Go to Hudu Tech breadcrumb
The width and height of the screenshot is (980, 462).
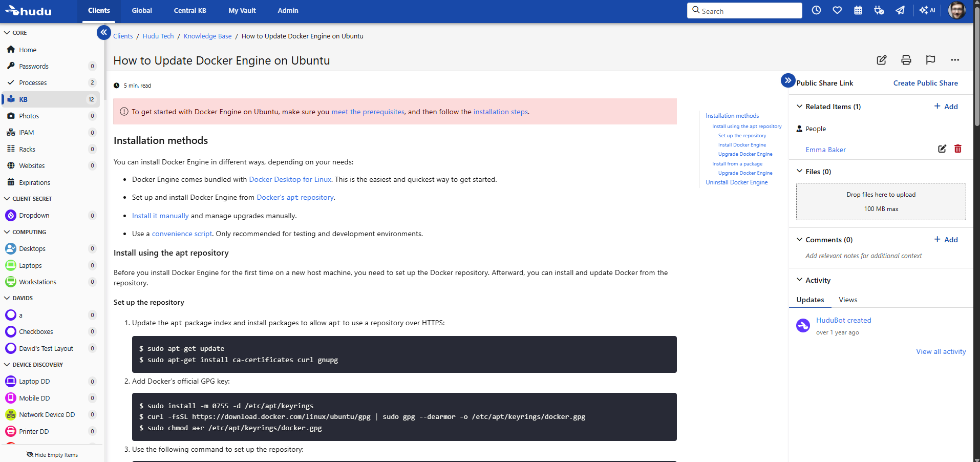pos(158,36)
